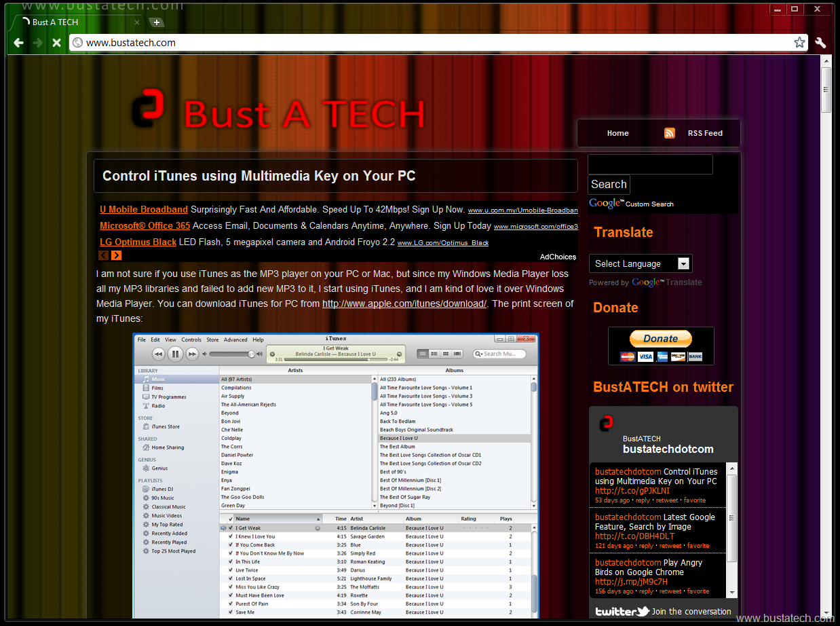Click the orange RSS feed icon
The width and height of the screenshot is (840, 626).
670,133
